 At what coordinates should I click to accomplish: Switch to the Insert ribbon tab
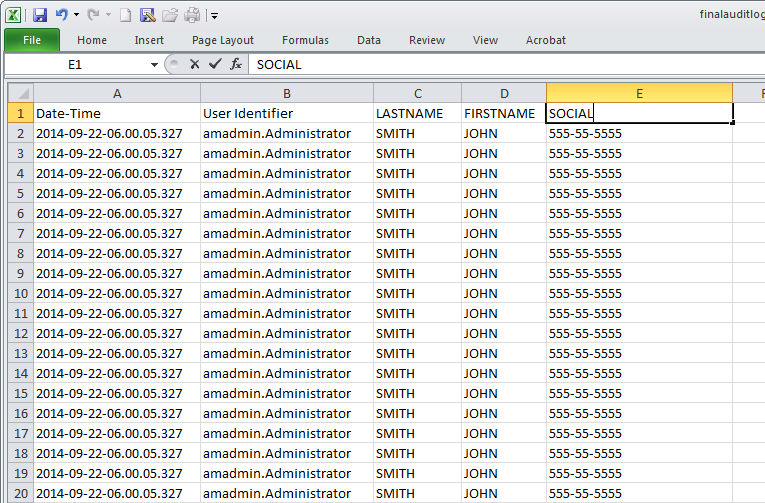(x=149, y=40)
